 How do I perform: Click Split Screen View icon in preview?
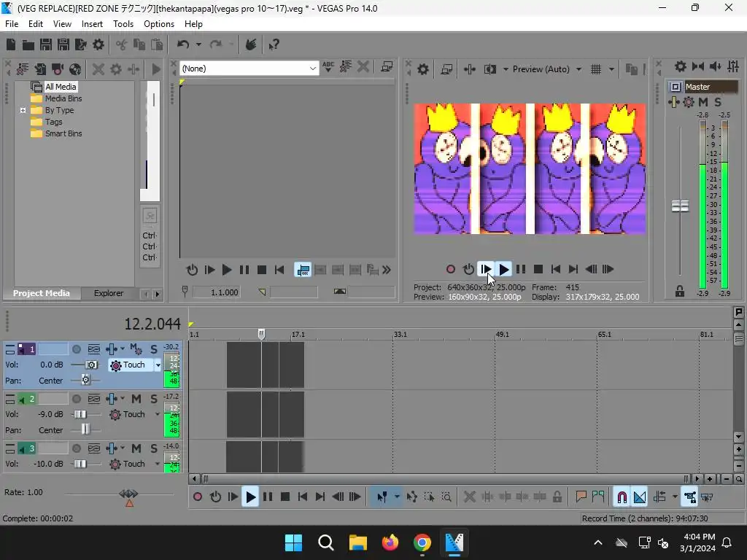[490, 69]
